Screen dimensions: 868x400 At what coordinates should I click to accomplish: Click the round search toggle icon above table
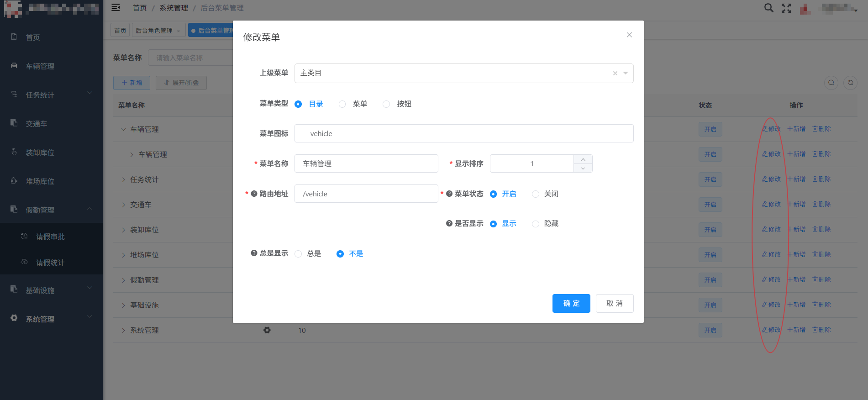831,83
